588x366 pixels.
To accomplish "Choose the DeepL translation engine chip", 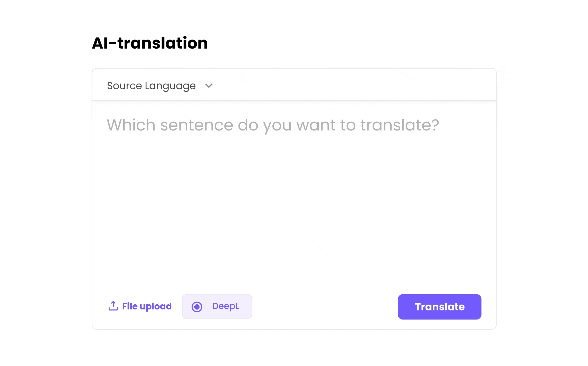I will [x=217, y=306].
